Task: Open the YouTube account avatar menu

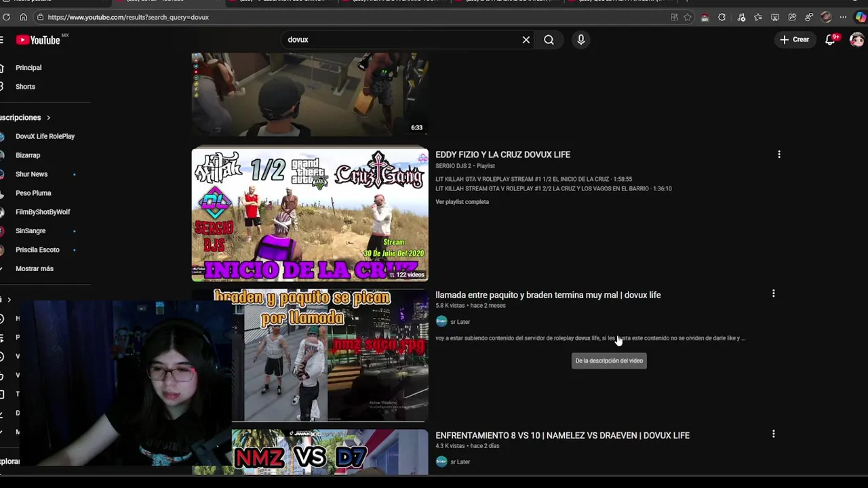Action: click(857, 40)
